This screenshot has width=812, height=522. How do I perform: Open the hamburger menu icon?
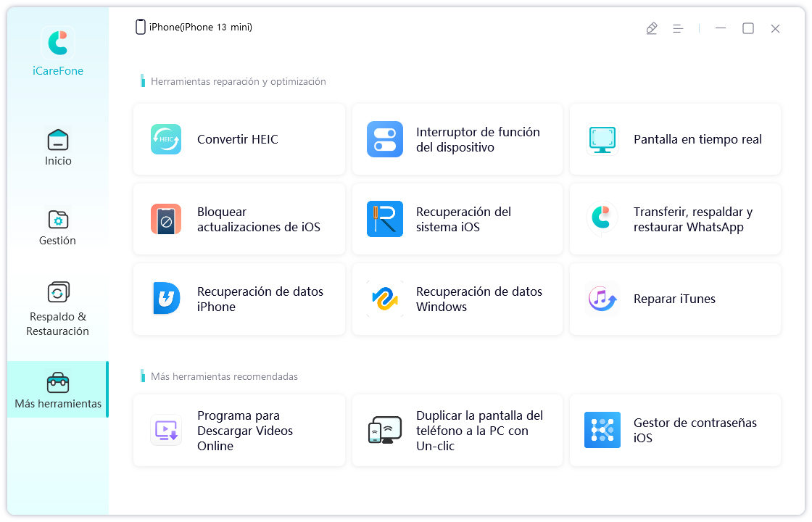pos(678,28)
